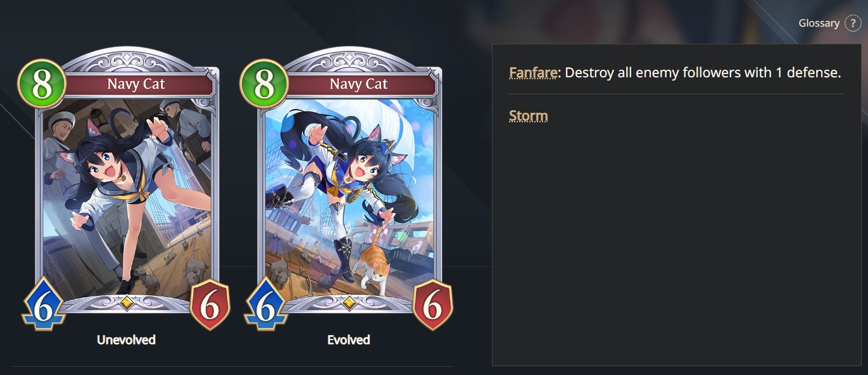
Task: Click the green 8 cost orb on evolved card
Action: (265, 83)
